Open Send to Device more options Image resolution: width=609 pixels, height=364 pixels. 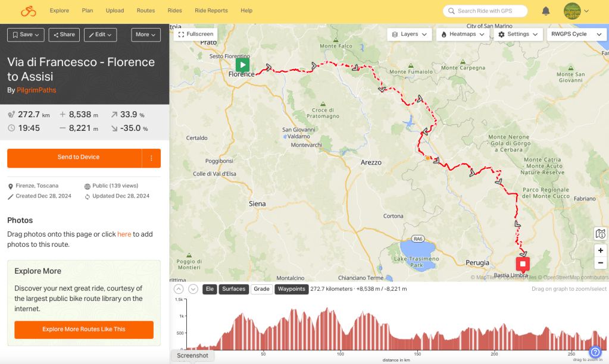151,158
